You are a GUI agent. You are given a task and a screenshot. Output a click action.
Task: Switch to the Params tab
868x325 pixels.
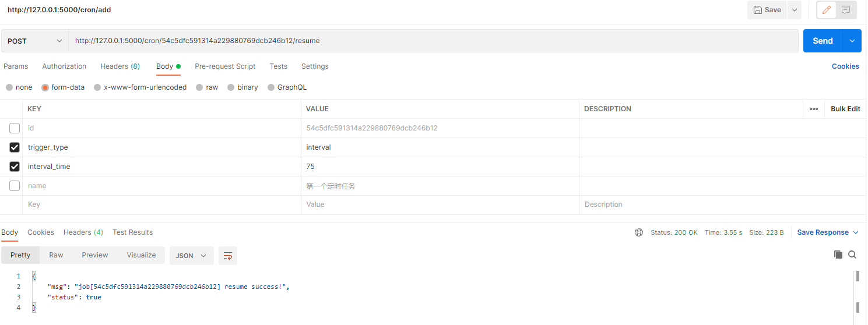[x=16, y=66]
